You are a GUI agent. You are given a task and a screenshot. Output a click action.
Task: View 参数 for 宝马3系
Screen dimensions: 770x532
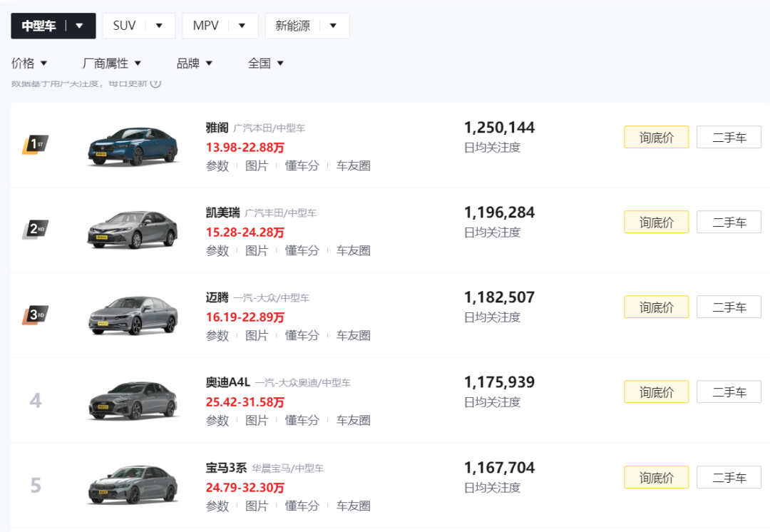click(217, 506)
